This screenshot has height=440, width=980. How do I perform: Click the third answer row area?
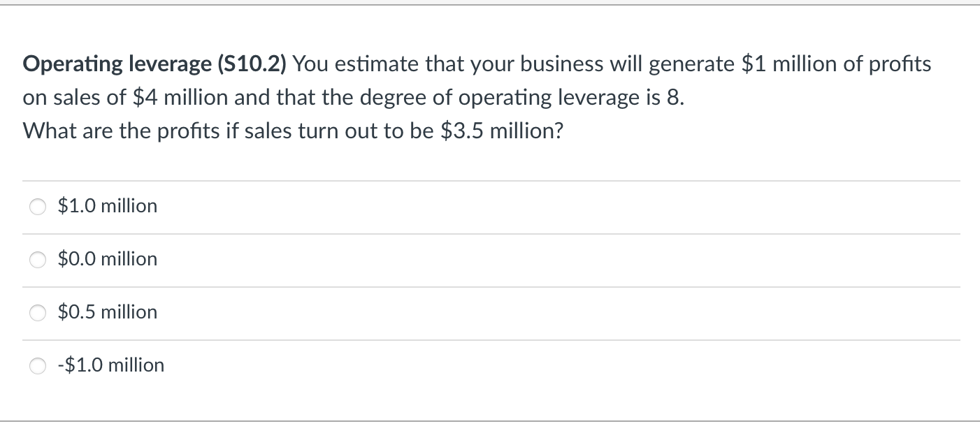click(x=489, y=313)
